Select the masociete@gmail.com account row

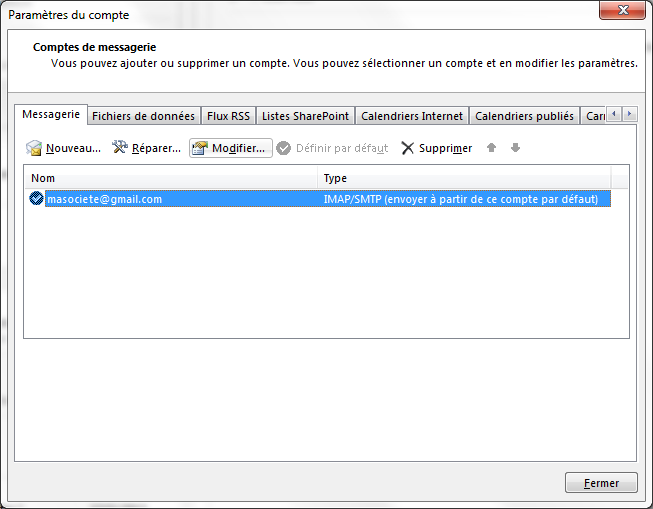320,199
